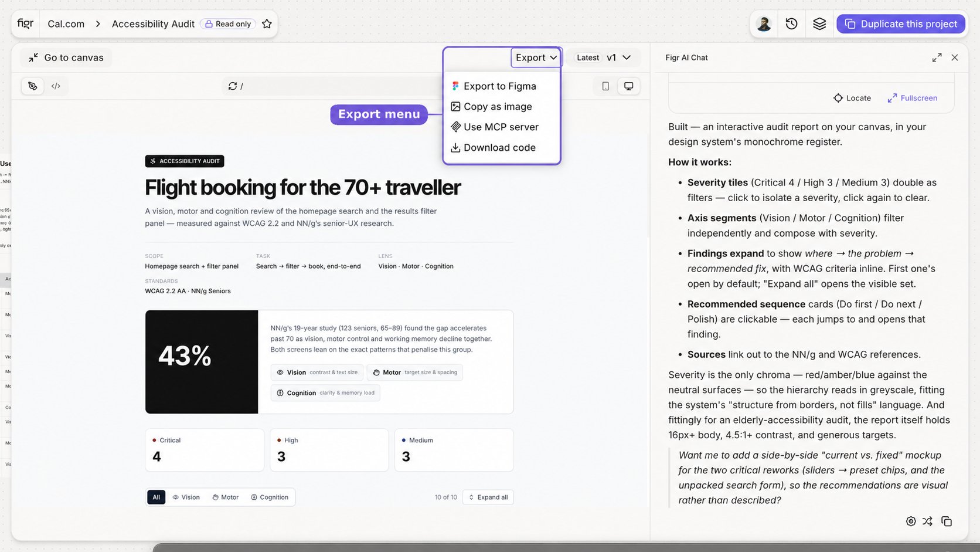This screenshot has width=980, height=552.
Task: Click the Accessibility Audit breadcrumb
Action: 153,24
